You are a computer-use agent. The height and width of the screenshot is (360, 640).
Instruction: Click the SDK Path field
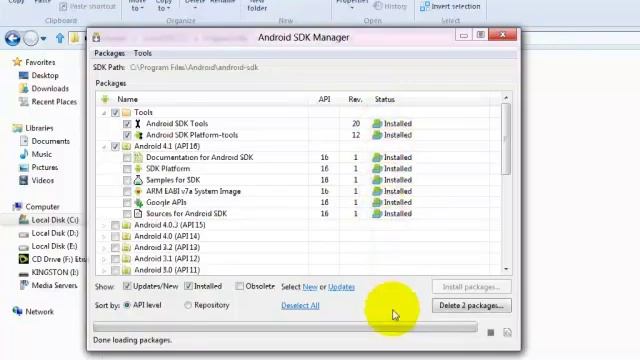pyautogui.click(x=194, y=67)
